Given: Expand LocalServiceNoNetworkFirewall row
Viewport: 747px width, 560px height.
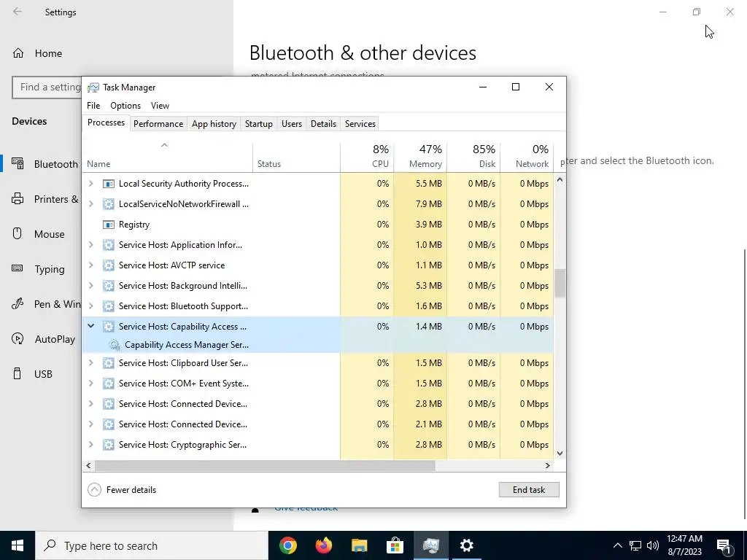Looking at the screenshot, I should coord(91,204).
